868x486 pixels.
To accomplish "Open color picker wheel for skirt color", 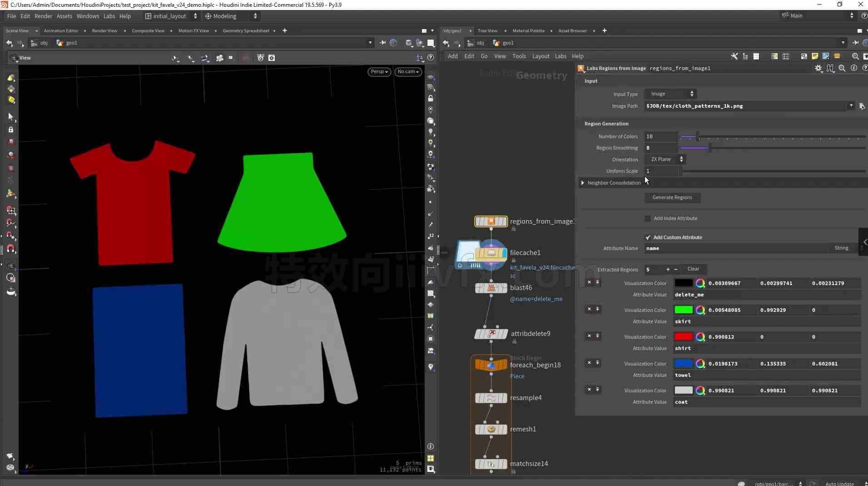I will 700,310.
